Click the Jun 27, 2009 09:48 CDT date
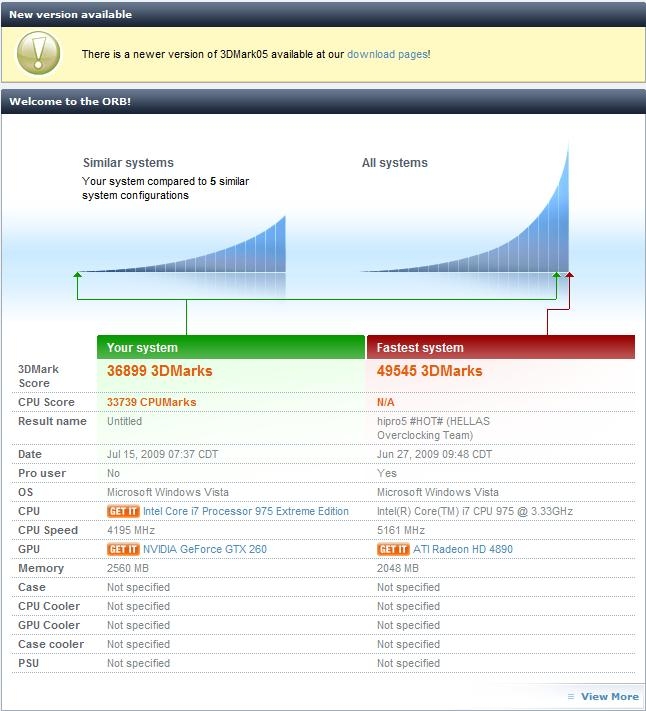The height and width of the screenshot is (711, 646). tap(434, 454)
